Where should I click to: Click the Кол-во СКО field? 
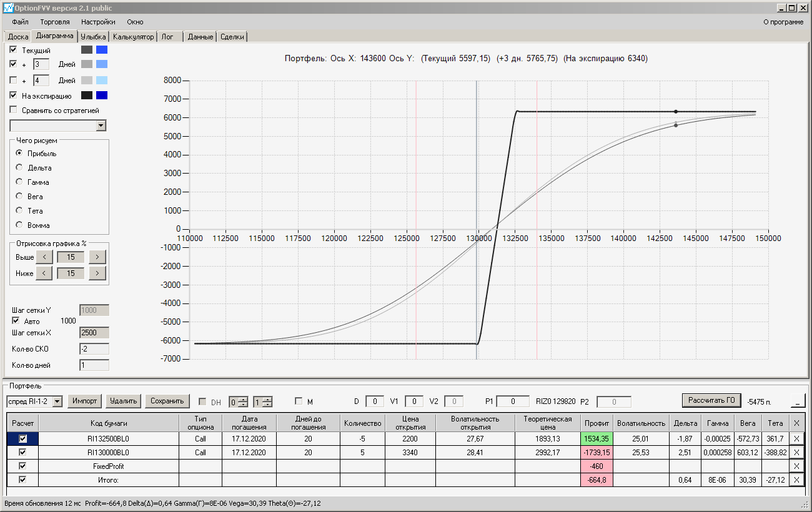(x=94, y=348)
